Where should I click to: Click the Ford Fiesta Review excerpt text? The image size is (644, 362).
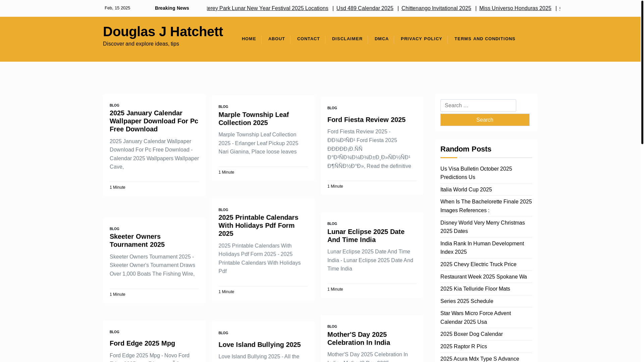coord(369,149)
